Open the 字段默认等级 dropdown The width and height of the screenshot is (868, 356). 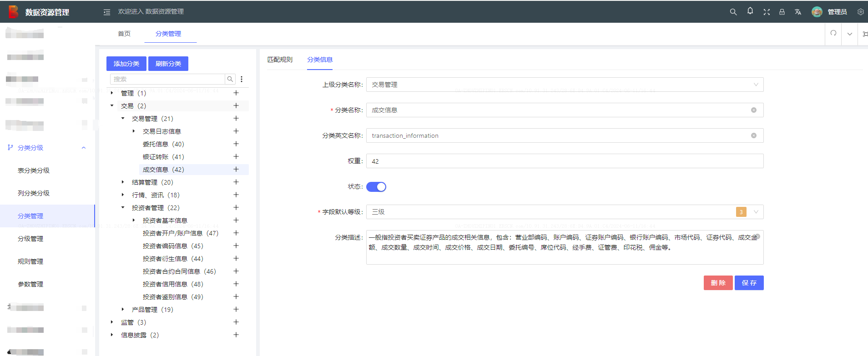tap(565, 212)
